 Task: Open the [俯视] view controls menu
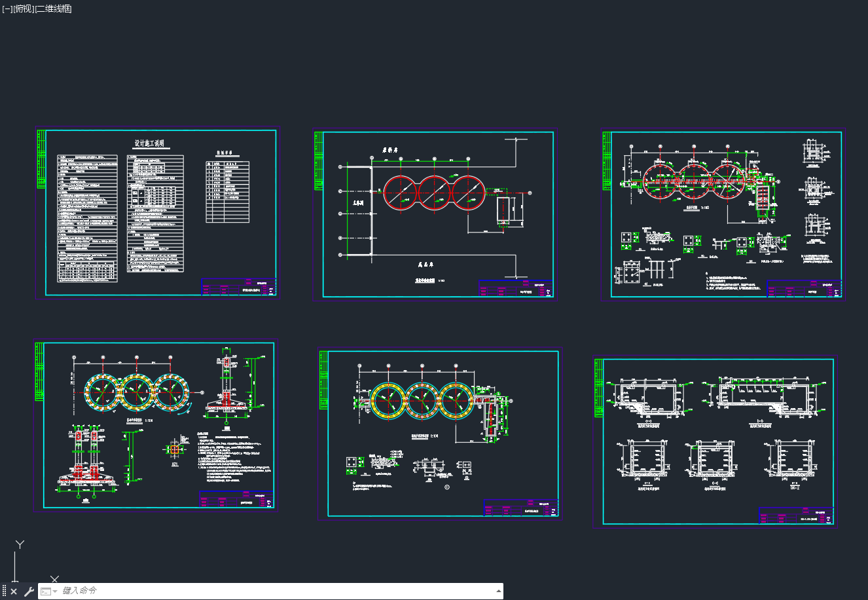coord(23,9)
